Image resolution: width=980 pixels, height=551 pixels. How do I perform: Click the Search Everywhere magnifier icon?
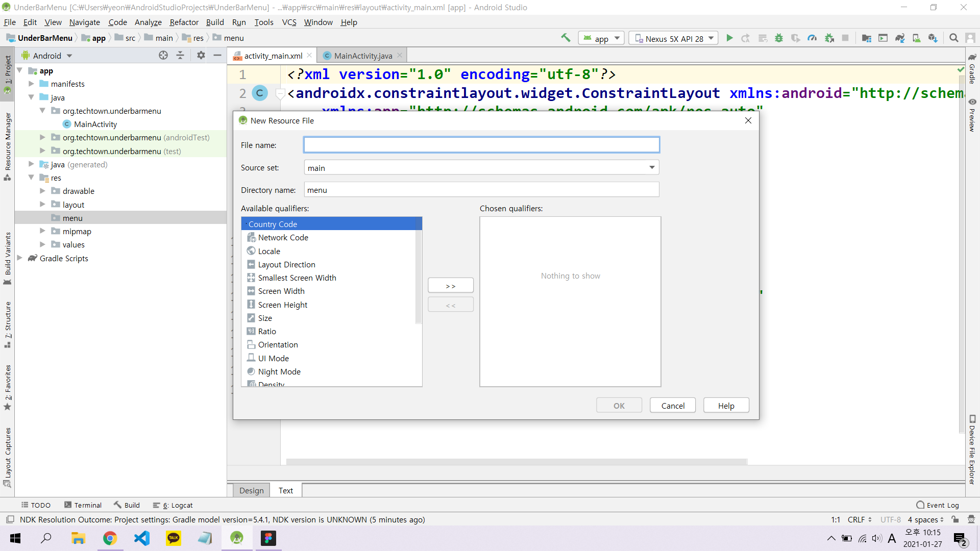click(953, 38)
